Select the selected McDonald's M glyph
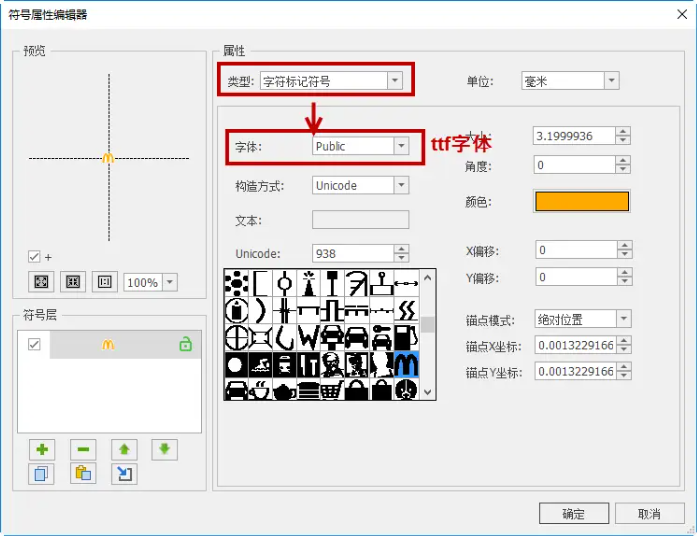 point(406,364)
